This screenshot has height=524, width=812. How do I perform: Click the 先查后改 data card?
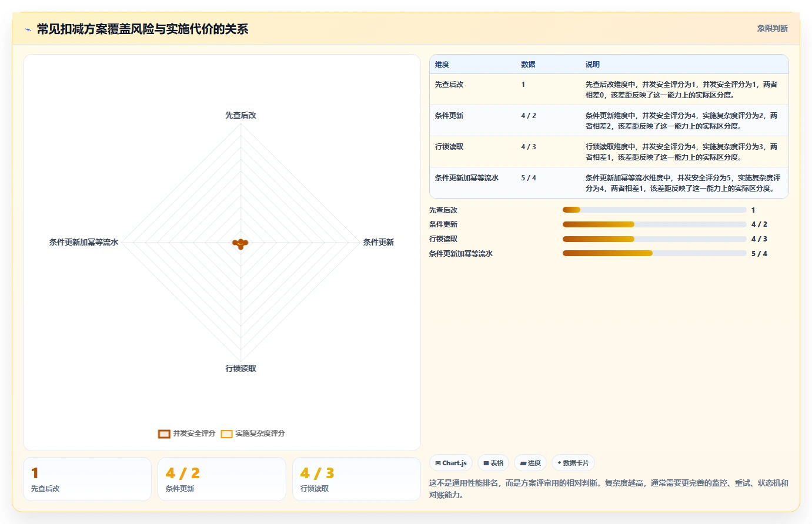(x=88, y=479)
